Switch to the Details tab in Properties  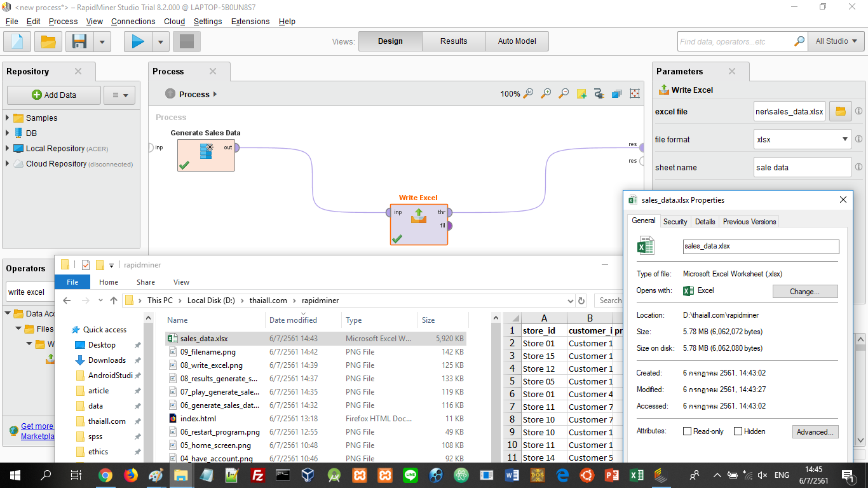click(705, 222)
